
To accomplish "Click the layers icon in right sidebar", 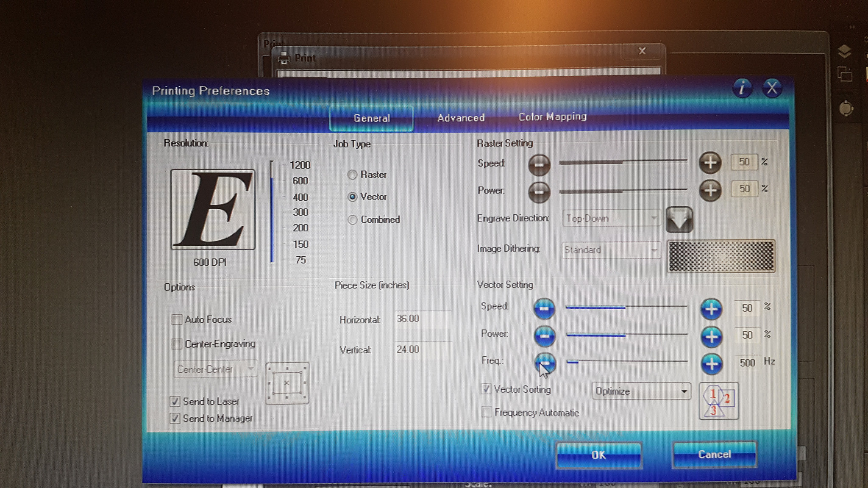I will coord(845,51).
